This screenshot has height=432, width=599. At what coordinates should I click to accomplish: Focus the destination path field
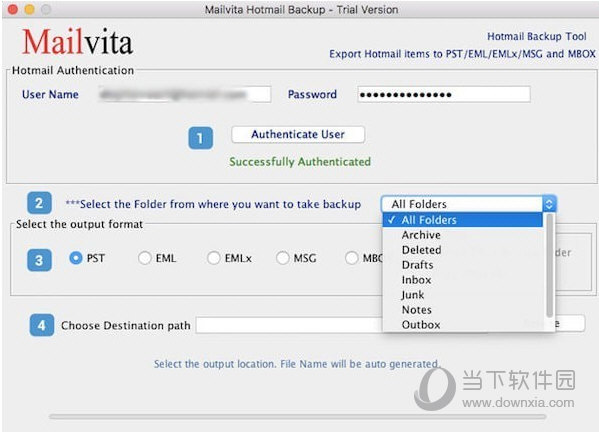point(289,325)
